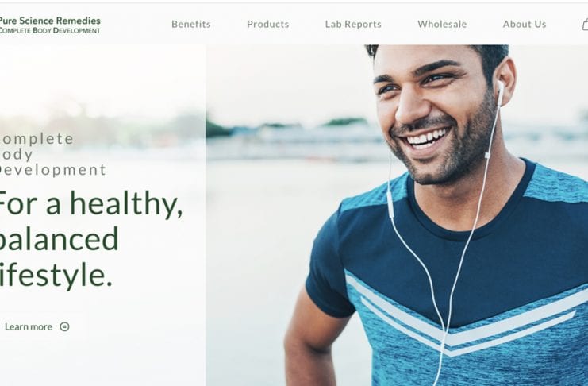
Task: Click the Pure Science Remedies logo
Action: pyautogui.click(x=50, y=25)
